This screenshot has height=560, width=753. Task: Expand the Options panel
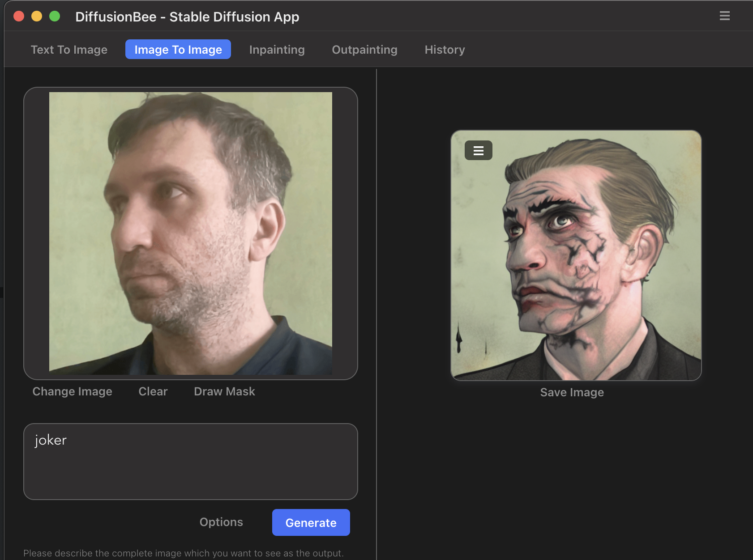click(221, 522)
